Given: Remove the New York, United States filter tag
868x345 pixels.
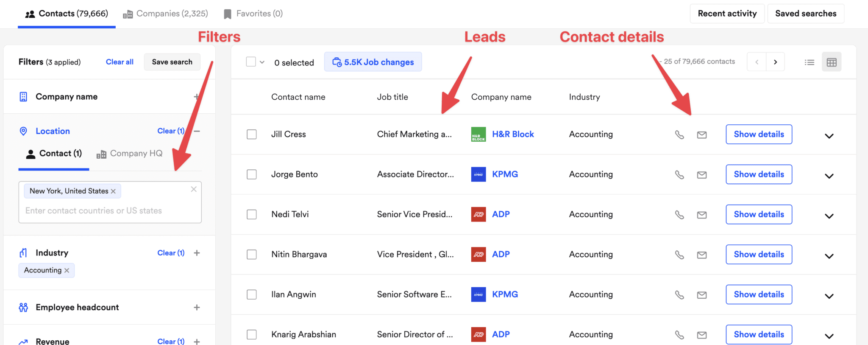Looking at the screenshot, I should tap(113, 191).
